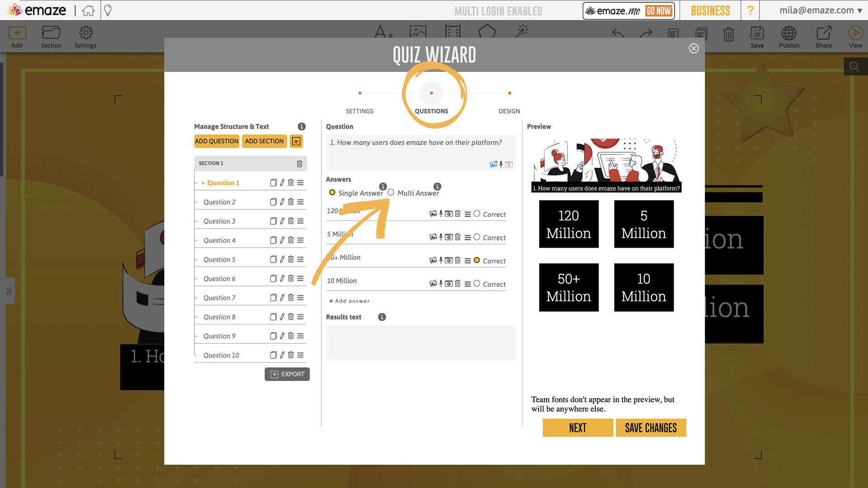868x488 pixels.
Task: Go to the Design wizard step
Action: pyautogui.click(x=509, y=94)
